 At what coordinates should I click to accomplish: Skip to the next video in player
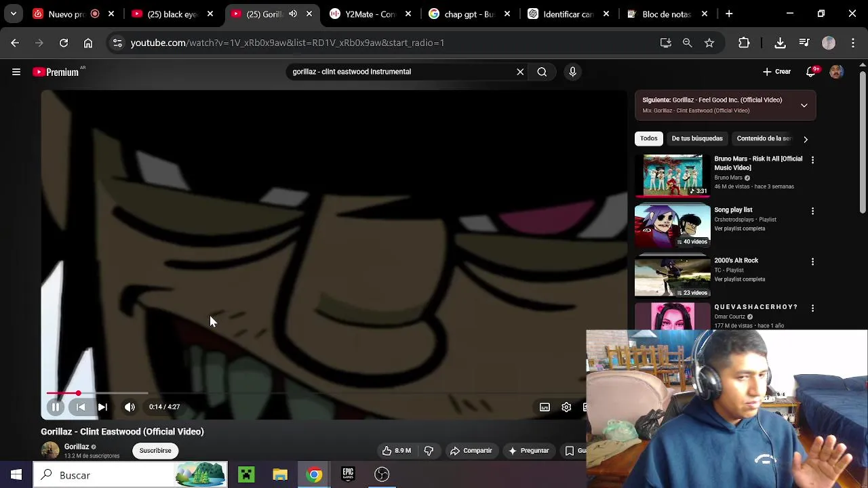[x=102, y=407]
